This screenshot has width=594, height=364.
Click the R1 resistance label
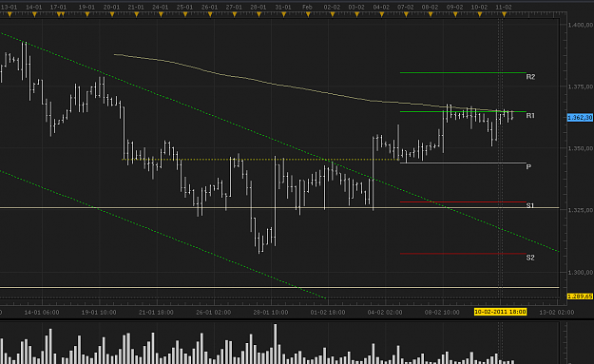(x=530, y=116)
